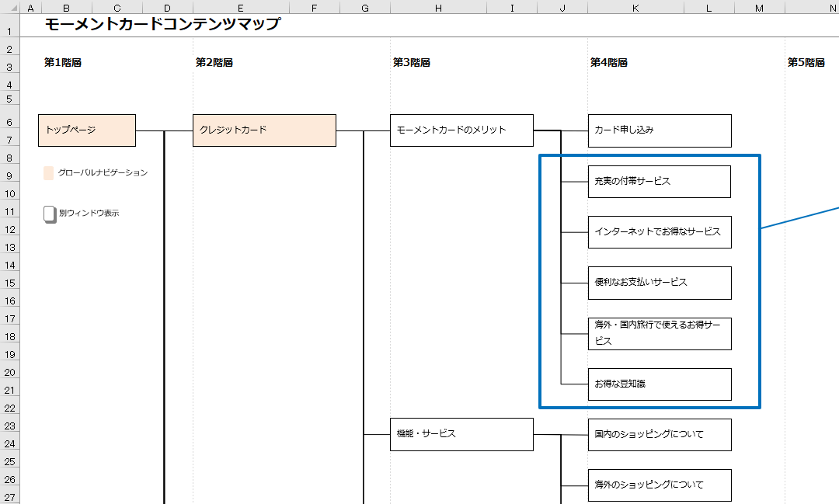The width and height of the screenshot is (839, 504).
Task: Select the インターネットでお得なサービス box
Action: 659,231
